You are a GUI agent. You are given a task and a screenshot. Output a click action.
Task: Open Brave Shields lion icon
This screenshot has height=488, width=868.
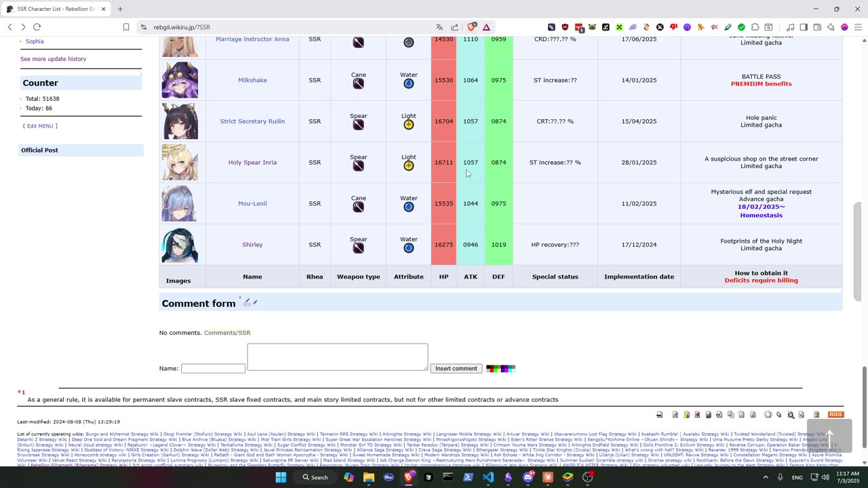[471, 27]
